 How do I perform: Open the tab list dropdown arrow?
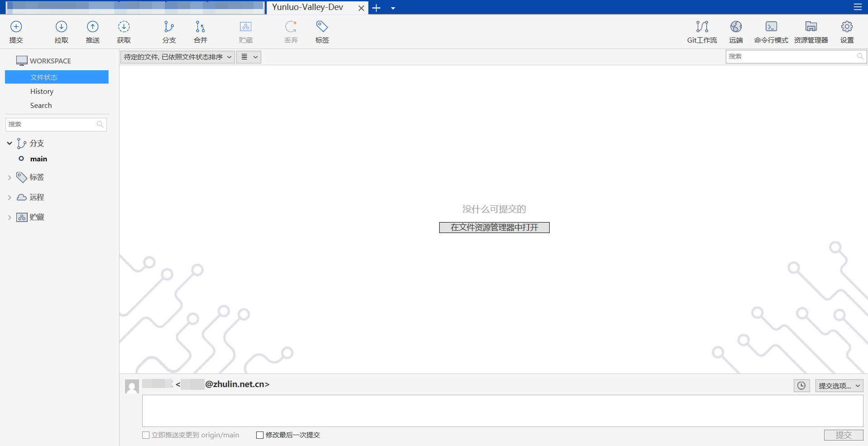pos(393,8)
